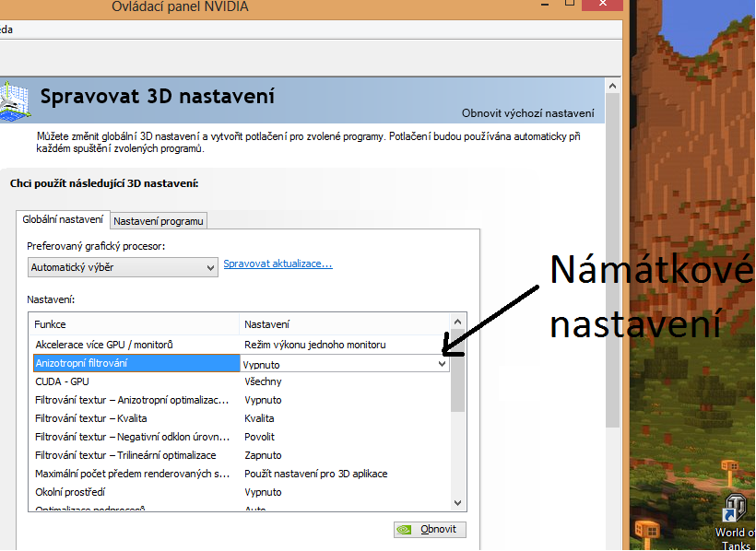Open the Anizotropní filtrování value dropdown arrow
The height and width of the screenshot is (551, 756).
[442, 364]
